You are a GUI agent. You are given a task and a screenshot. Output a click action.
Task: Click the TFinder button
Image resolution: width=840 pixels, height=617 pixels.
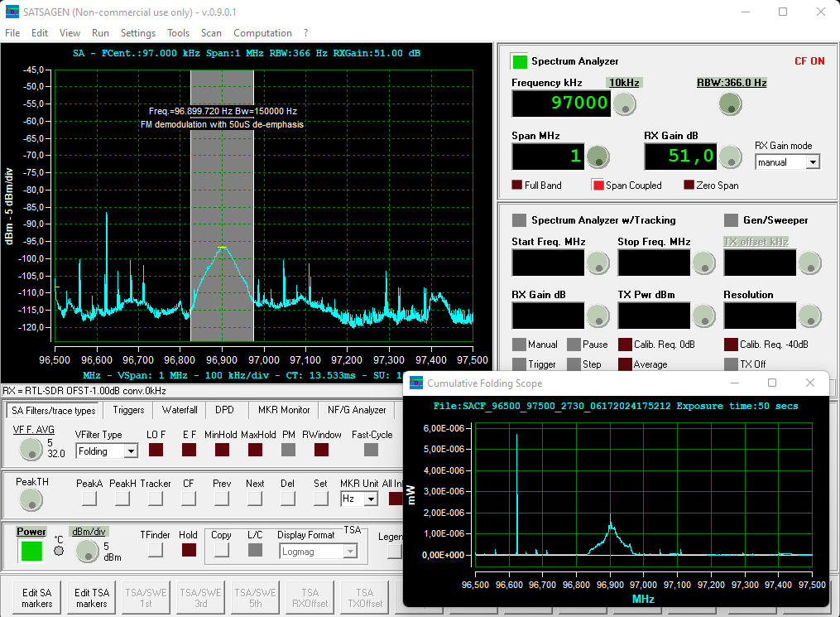[156, 550]
